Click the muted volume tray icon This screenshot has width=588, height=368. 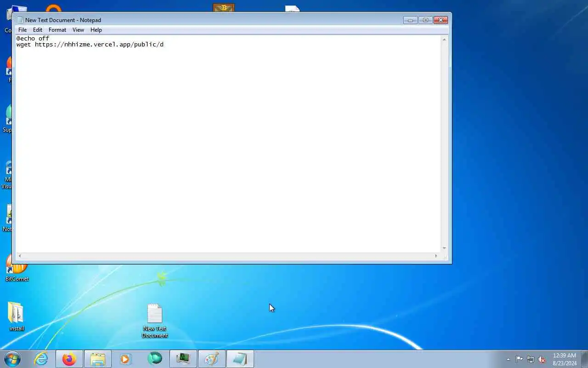542,359
